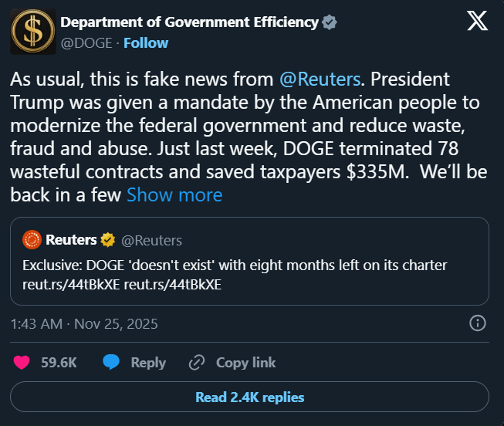Click the DOGE gold dollar profile avatar
The height and width of the screenshot is (426, 504).
(x=32, y=32)
